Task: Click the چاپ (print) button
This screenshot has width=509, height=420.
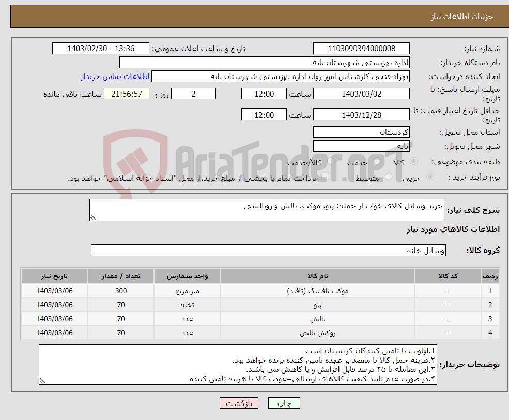Action: click(284, 403)
